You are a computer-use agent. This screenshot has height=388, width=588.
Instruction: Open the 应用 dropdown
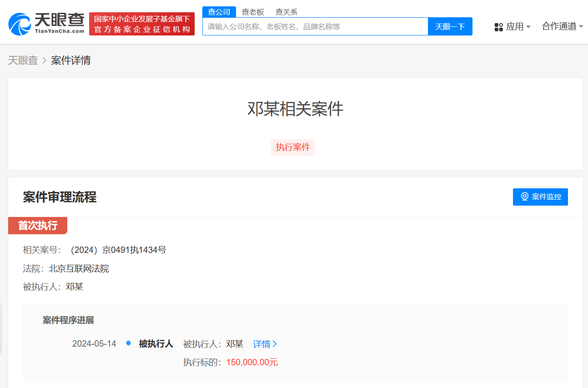click(x=516, y=27)
